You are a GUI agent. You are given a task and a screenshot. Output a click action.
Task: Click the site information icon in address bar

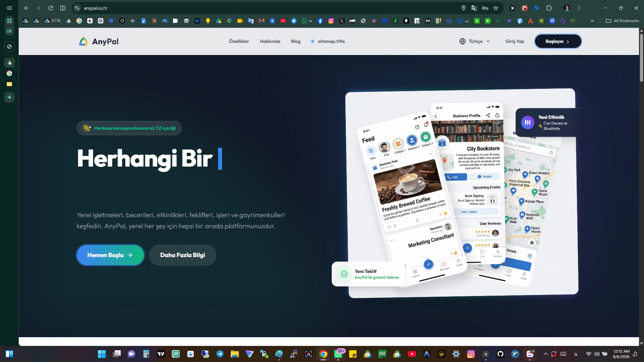coord(77,8)
